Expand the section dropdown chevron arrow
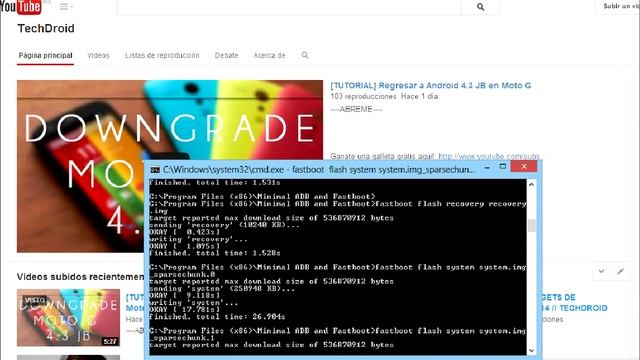640x360 pixels. coord(601,271)
